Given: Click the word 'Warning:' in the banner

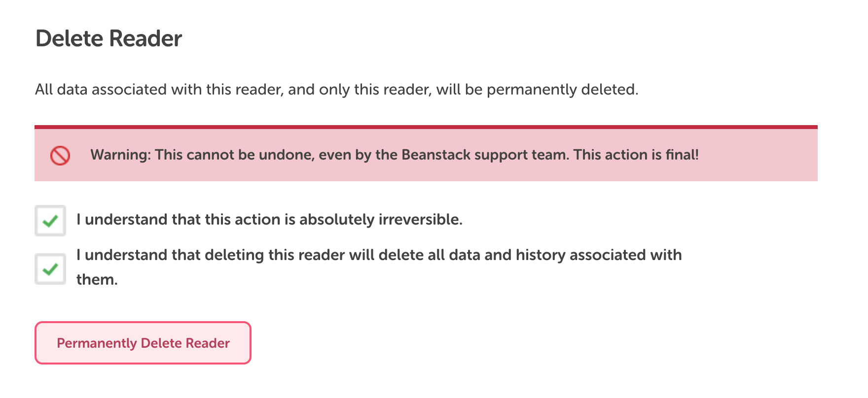Looking at the screenshot, I should [121, 155].
